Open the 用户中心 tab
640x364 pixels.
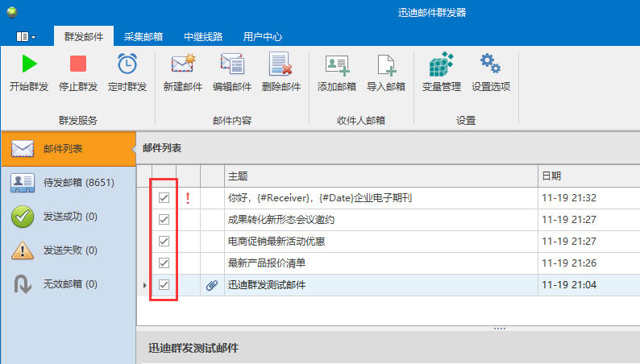(x=263, y=37)
